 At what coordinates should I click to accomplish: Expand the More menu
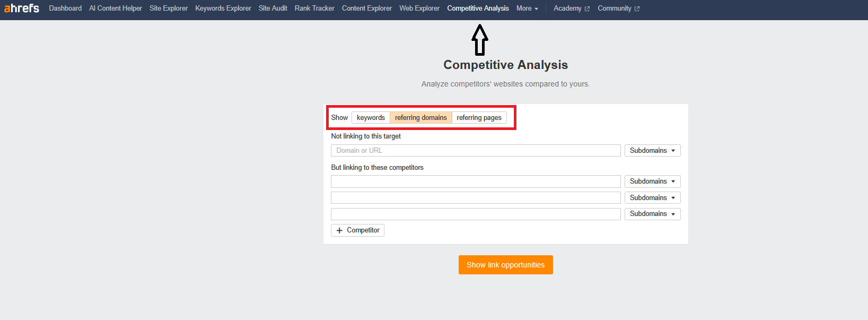(527, 8)
